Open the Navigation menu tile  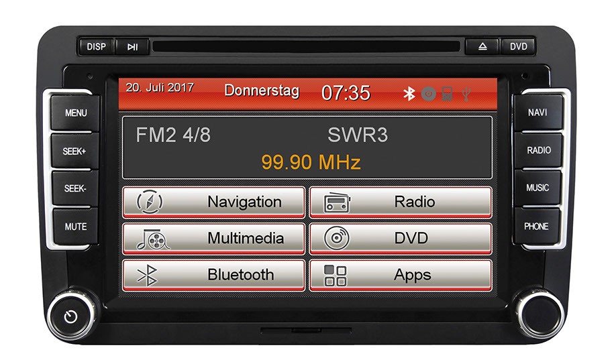tap(213, 202)
